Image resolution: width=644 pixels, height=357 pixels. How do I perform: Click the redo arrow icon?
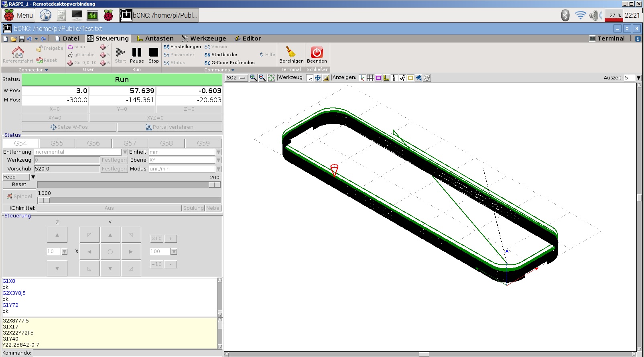(x=43, y=39)
